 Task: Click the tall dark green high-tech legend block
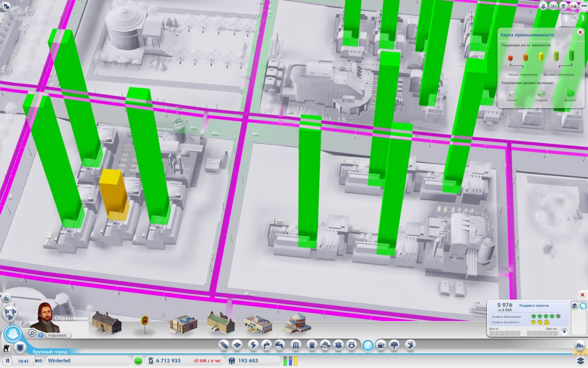pyautogui.click(x=571, y=56)
